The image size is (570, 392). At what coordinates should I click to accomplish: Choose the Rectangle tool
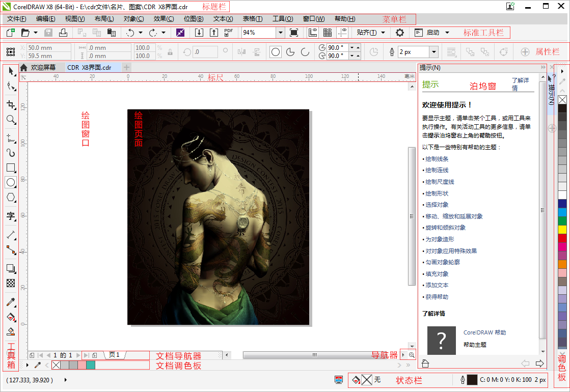tap(11, 167)
